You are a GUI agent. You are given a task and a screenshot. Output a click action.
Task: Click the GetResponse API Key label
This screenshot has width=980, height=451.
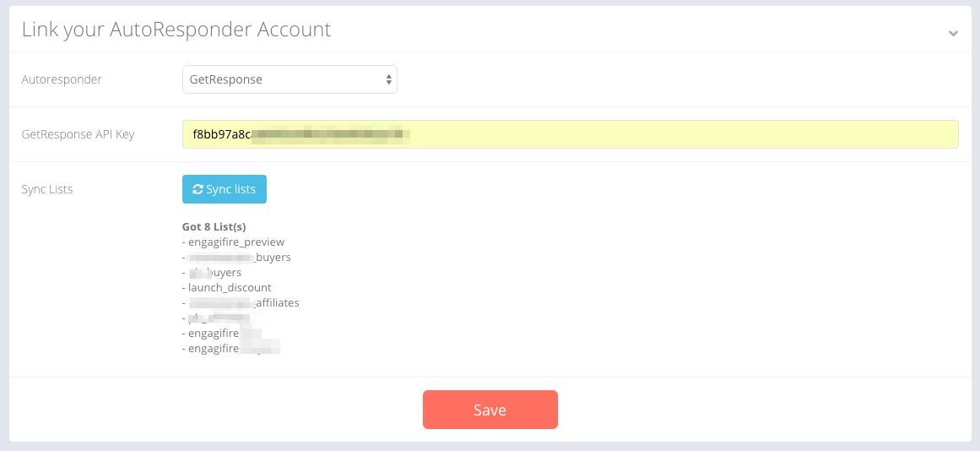click(x=78, y=134)
